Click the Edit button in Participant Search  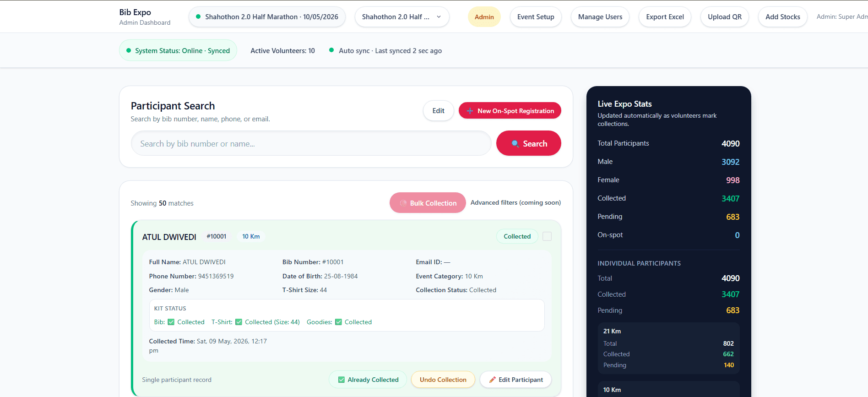[x=439, y=111]
